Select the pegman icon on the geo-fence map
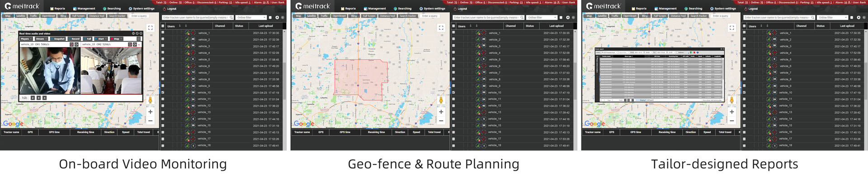The image size is (868, 179). 441,100
